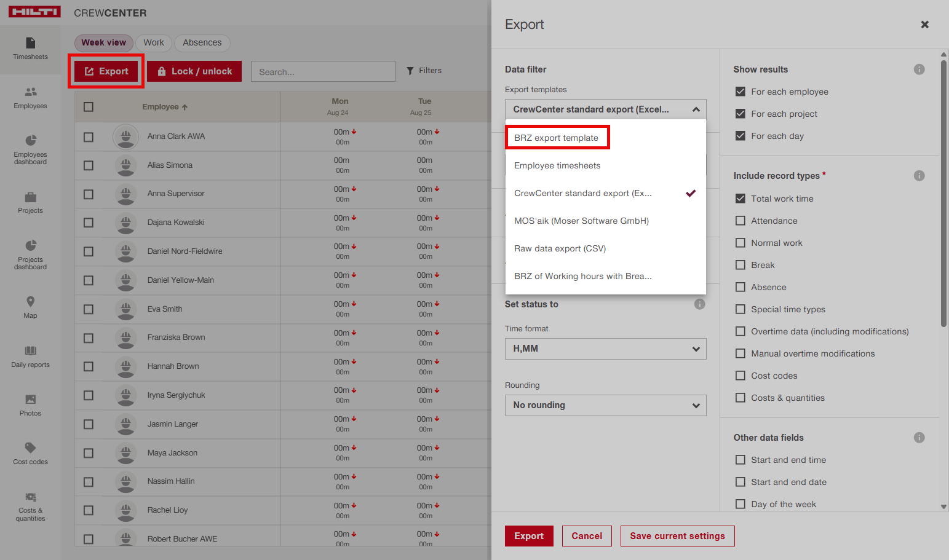Select Raw data export (CSV)
This screenshot has height=560, width=949.
tap(605, 248)
